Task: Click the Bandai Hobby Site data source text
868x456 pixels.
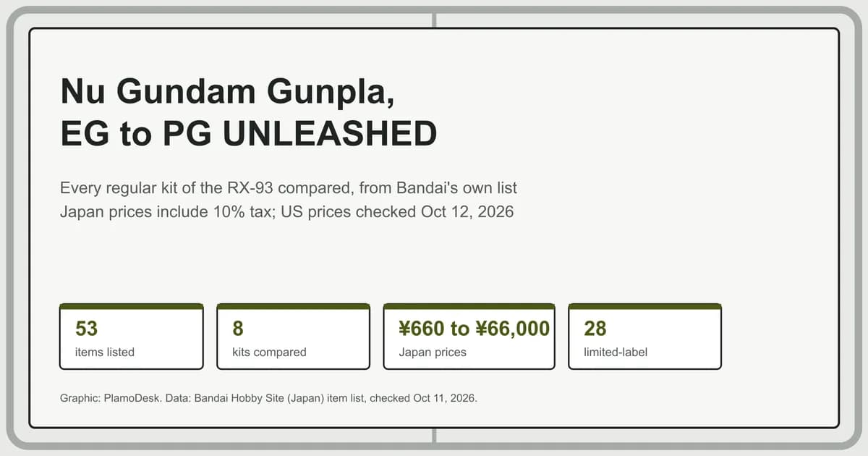Action: pyautogui.click(x=315, y=398)
